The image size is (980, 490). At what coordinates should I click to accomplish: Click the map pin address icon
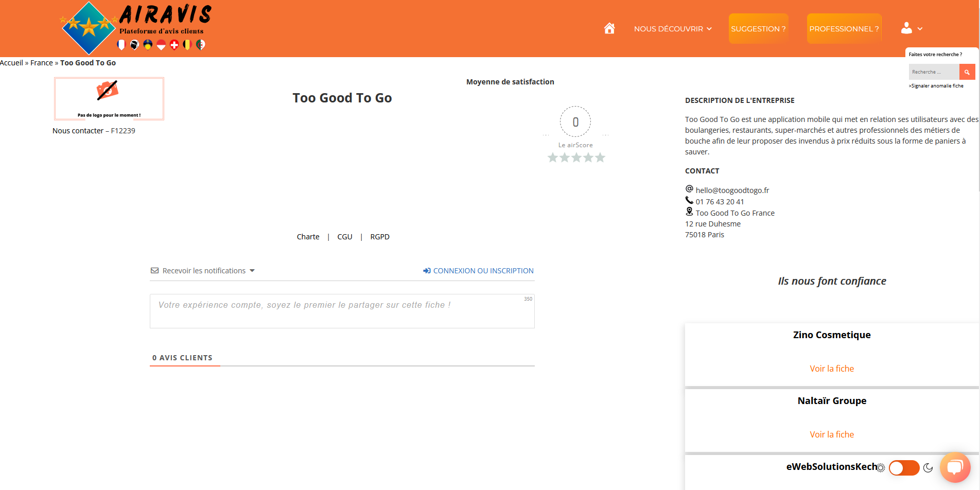[689, 212]
